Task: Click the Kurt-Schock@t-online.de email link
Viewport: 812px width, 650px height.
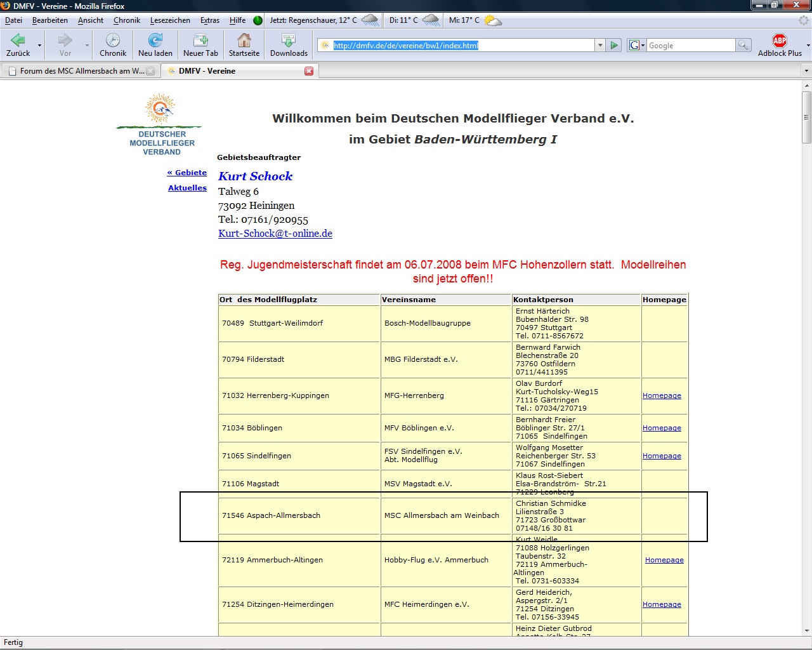Action: [x=275, y=234]
